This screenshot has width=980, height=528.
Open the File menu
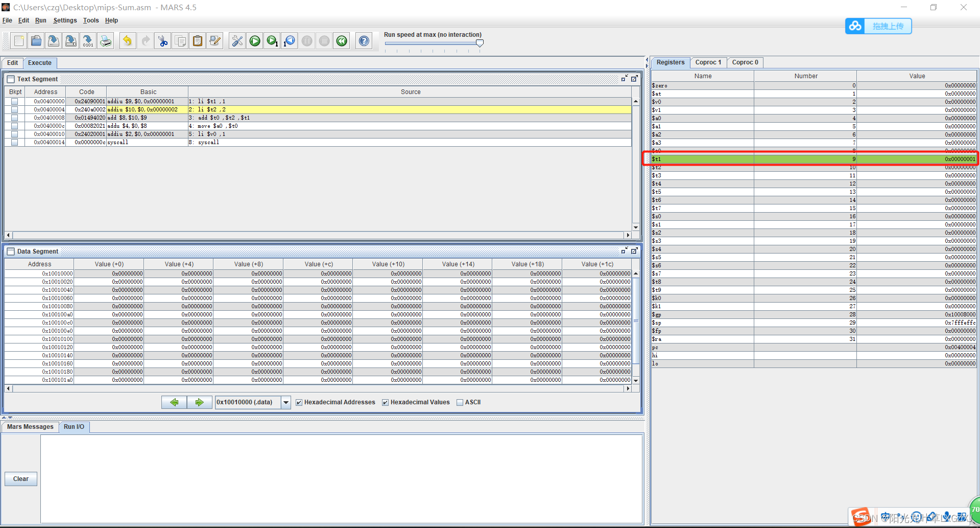click(7, 20)
